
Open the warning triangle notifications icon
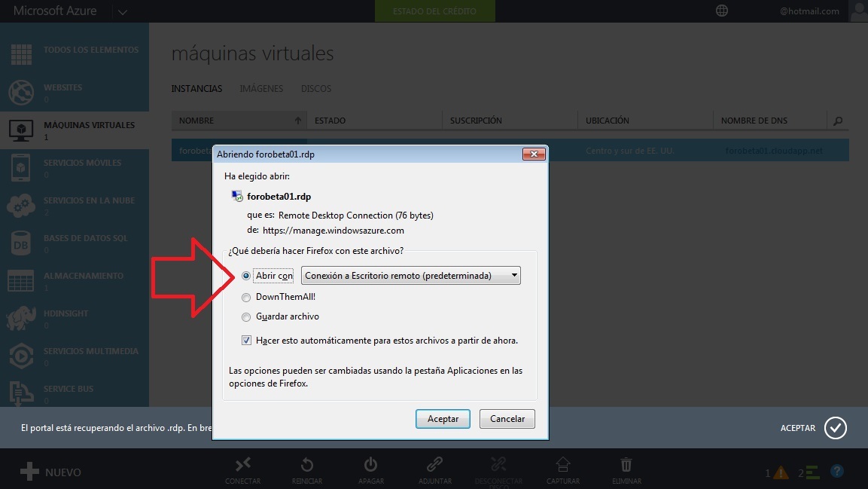click(x=781, y=472)
